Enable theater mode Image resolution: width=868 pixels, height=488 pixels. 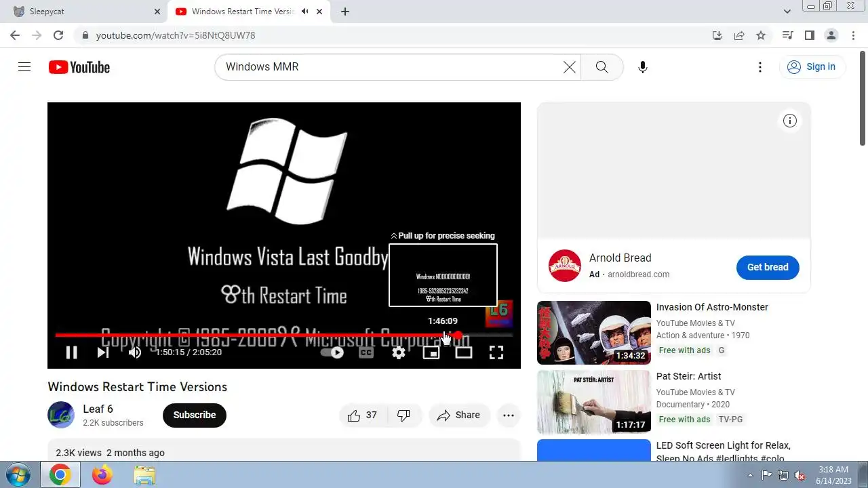pyautogui.click(x=464, y=352)
